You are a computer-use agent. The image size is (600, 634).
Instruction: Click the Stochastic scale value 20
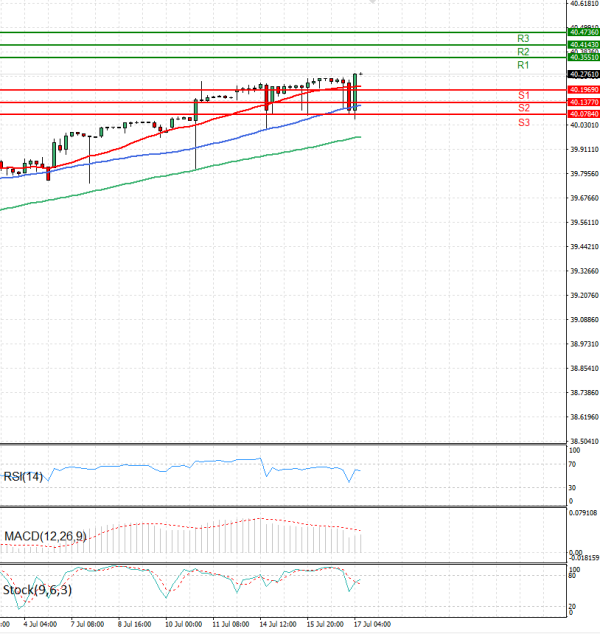pos(572,607)
